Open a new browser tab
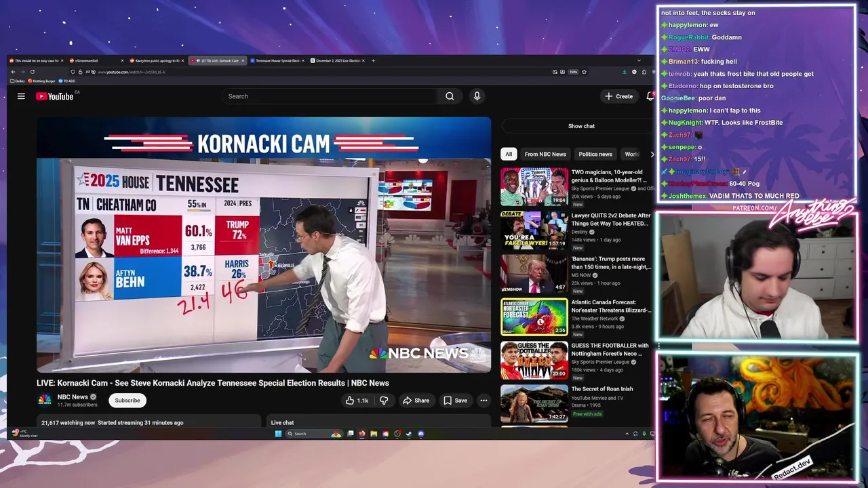Image resolution: width=868 pixels, height=488 pixels. [373, 60]
